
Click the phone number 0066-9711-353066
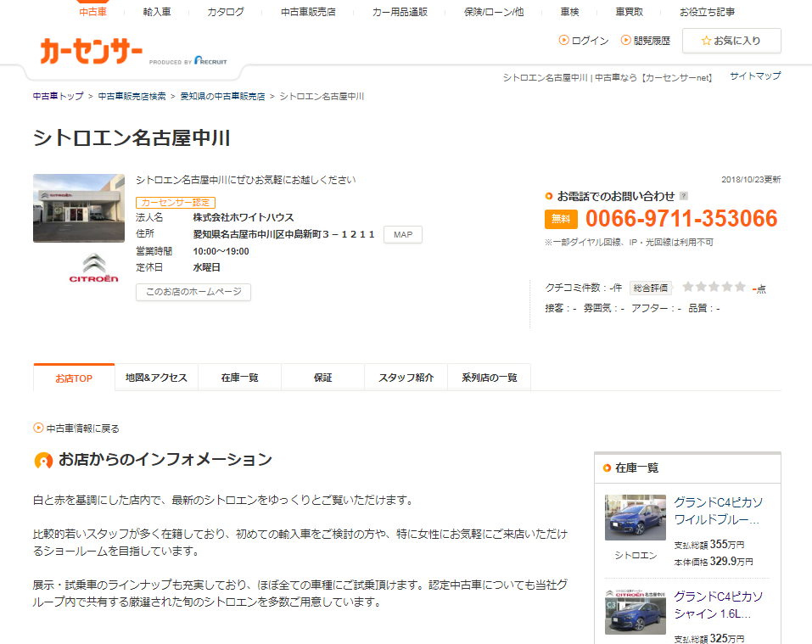[x=681, y=218]
